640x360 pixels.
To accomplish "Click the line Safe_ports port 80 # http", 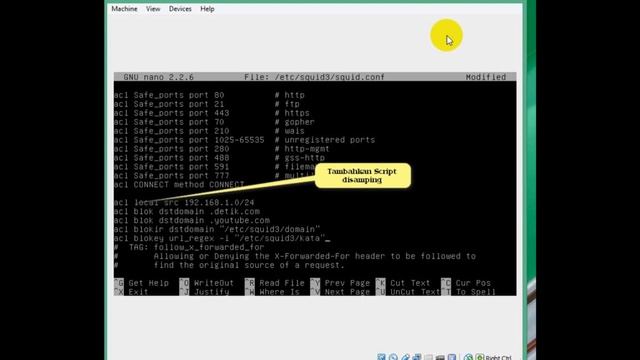I will point(209,95).
